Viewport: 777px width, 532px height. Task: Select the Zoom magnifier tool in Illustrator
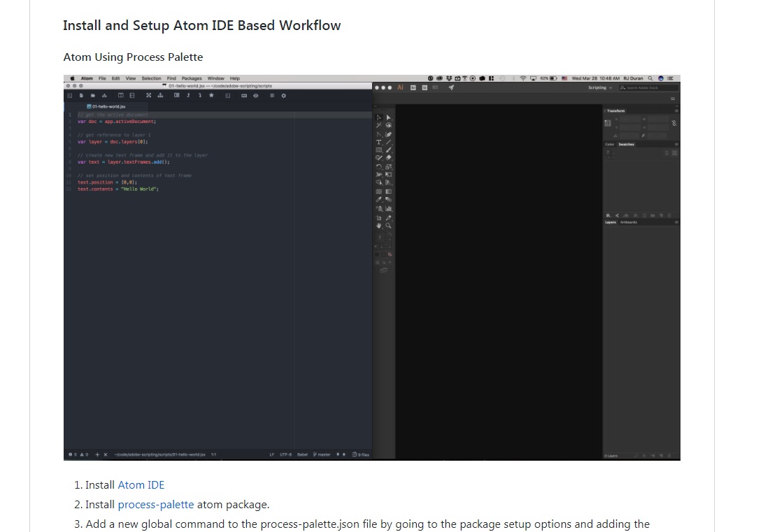click(389, 226)
